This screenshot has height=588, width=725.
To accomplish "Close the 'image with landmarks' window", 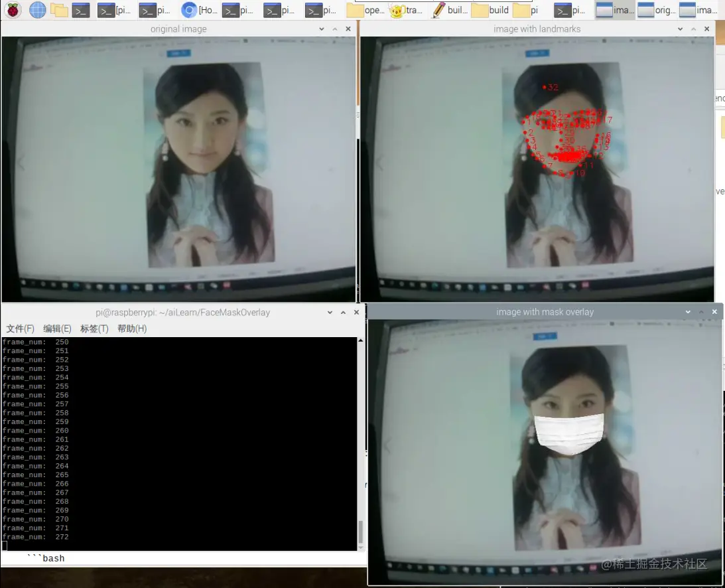I will [x=707, y=29].
